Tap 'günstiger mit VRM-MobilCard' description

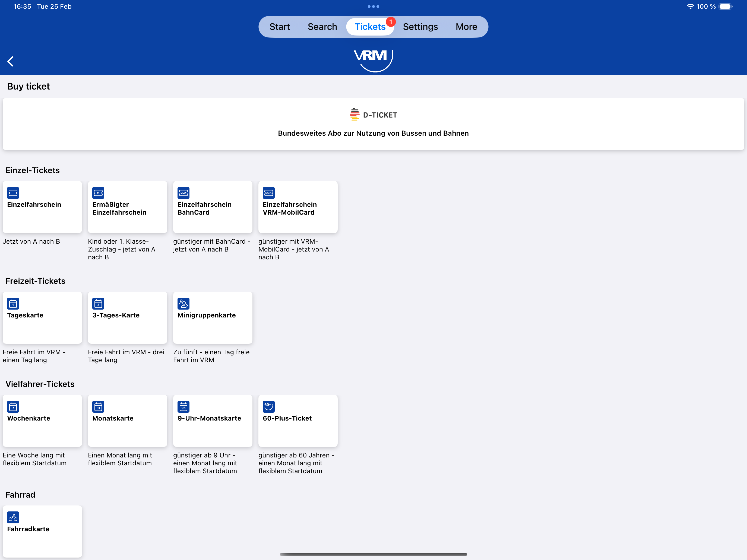[x=293, y=249]
